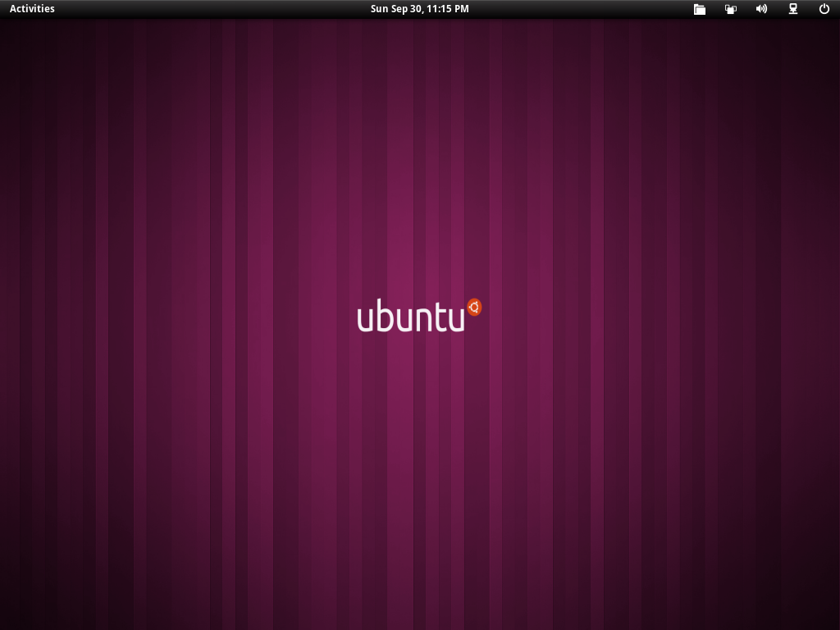The image size is (840, 630).
Task: Open the sound volume menu
Action: pyautogui.click(x=761, y=8)
